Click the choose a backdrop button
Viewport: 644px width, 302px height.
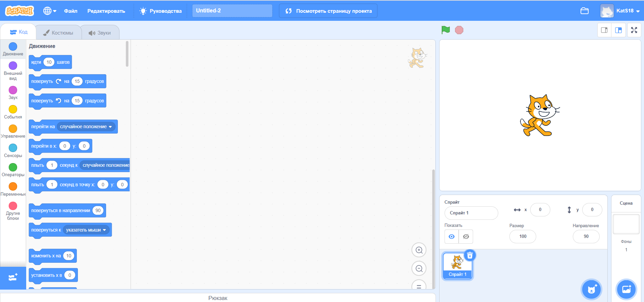[x=627, y=289]
